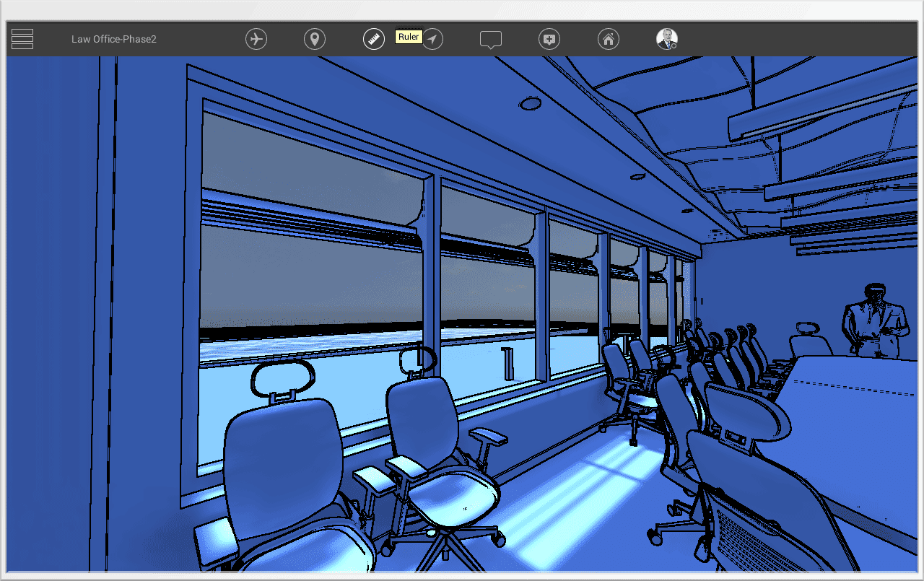
Task: Click the person figure standing near the table
Action: coord(874,318)
